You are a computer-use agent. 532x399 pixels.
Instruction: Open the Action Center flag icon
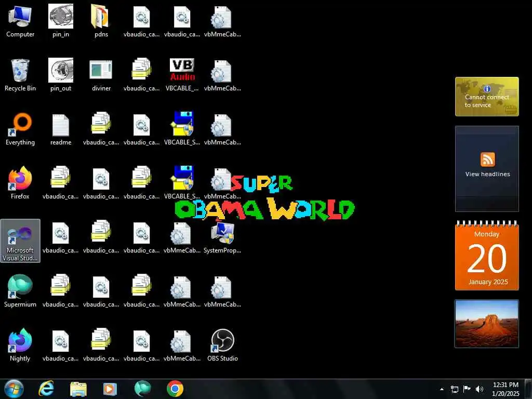[x=467, y=389]
